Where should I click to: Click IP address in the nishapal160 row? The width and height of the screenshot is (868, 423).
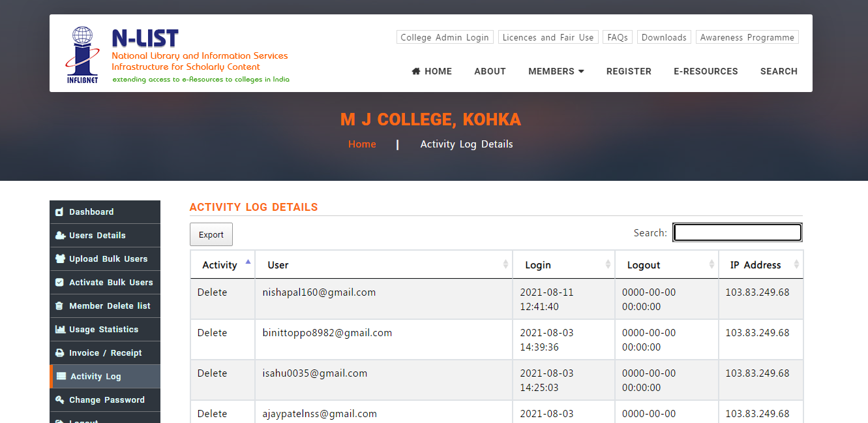(x=758, y=292)
